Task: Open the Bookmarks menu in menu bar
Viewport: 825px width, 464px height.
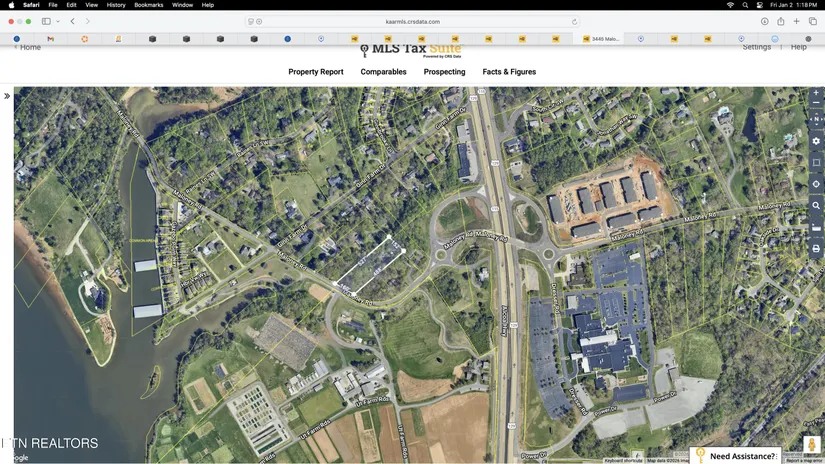Action: coord(148,5)
